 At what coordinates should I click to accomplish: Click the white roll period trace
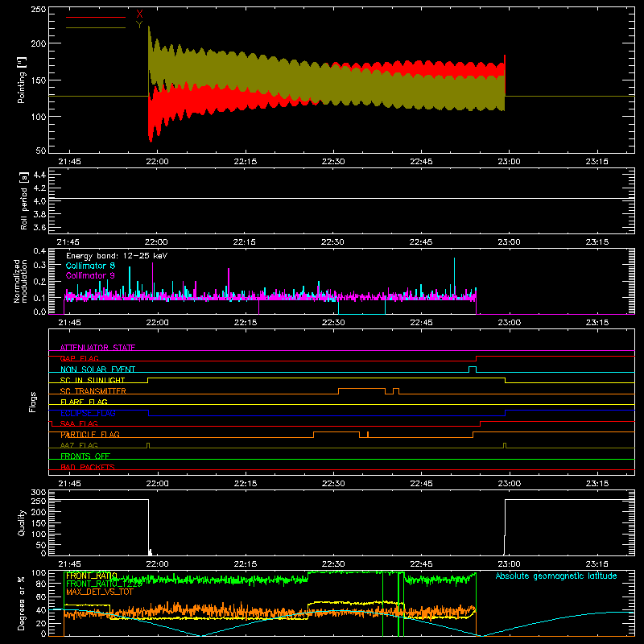[341, 199]
